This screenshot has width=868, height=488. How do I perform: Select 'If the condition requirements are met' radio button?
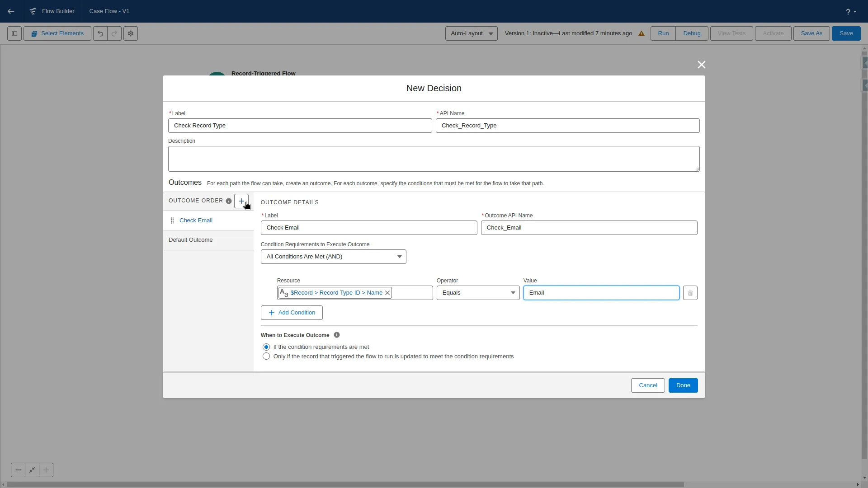(x=266, y=347)
